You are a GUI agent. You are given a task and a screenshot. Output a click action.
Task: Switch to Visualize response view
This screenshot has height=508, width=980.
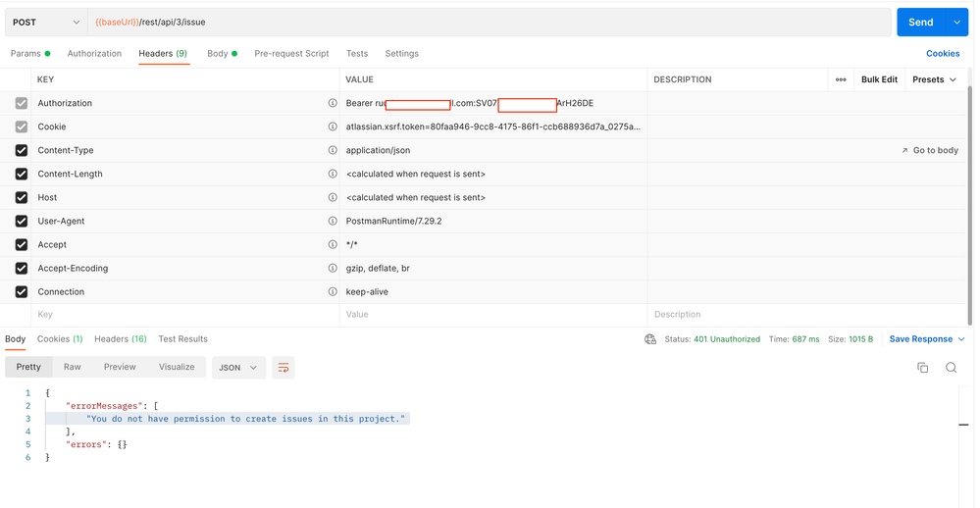(177, 367)
